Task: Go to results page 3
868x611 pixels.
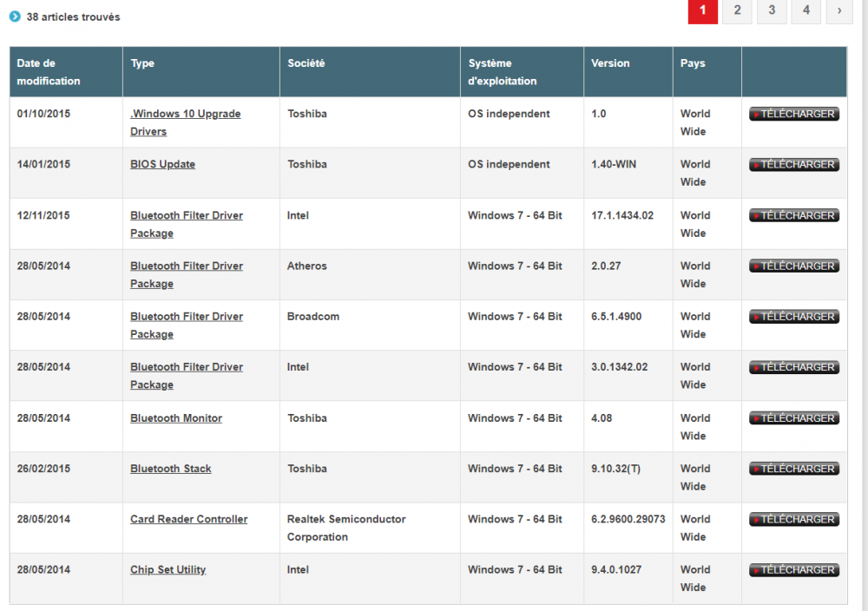Action: coord(772,10)
